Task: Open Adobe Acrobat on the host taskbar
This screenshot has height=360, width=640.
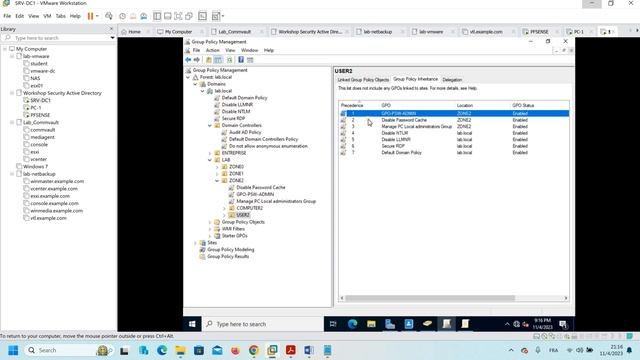Action: point(291,350)
